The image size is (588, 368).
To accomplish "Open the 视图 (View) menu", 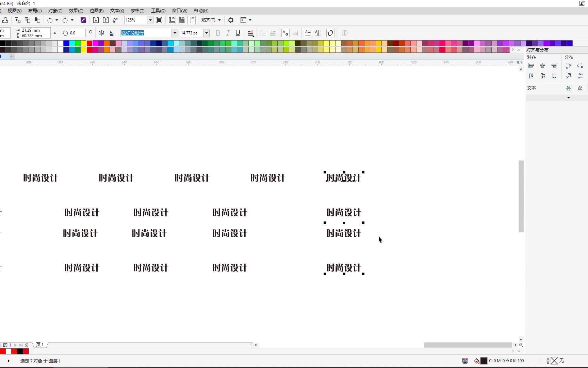I will tap(14, 11).
